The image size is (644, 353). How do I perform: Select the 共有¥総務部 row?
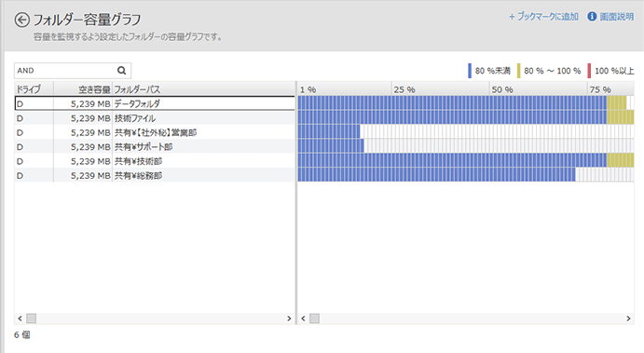155,176
